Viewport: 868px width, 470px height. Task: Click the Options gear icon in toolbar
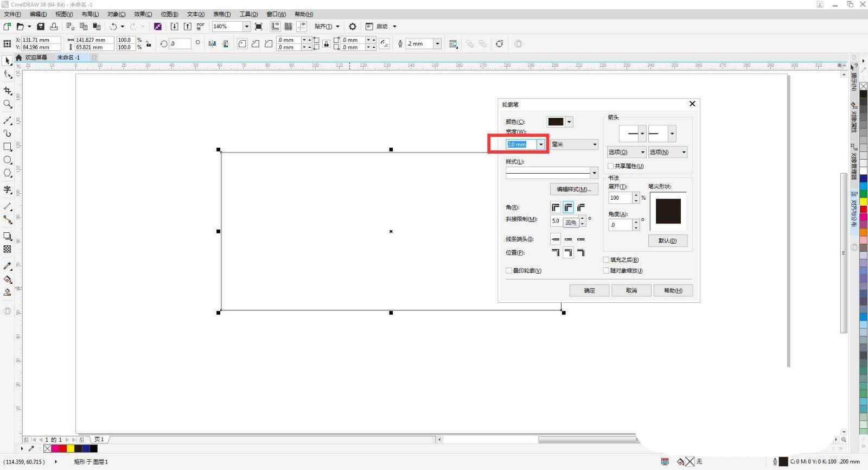point(353,26)
